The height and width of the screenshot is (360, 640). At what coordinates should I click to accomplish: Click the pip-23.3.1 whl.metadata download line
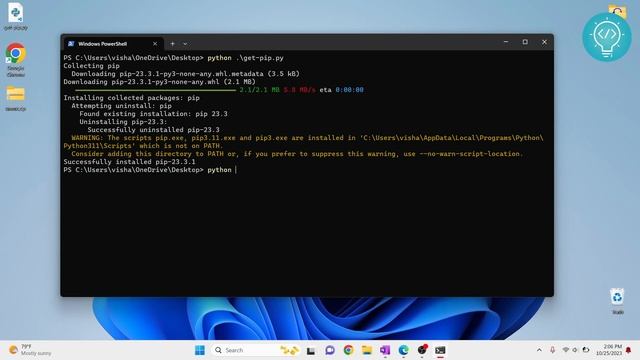pyautogui.click(x=185, y=74)
